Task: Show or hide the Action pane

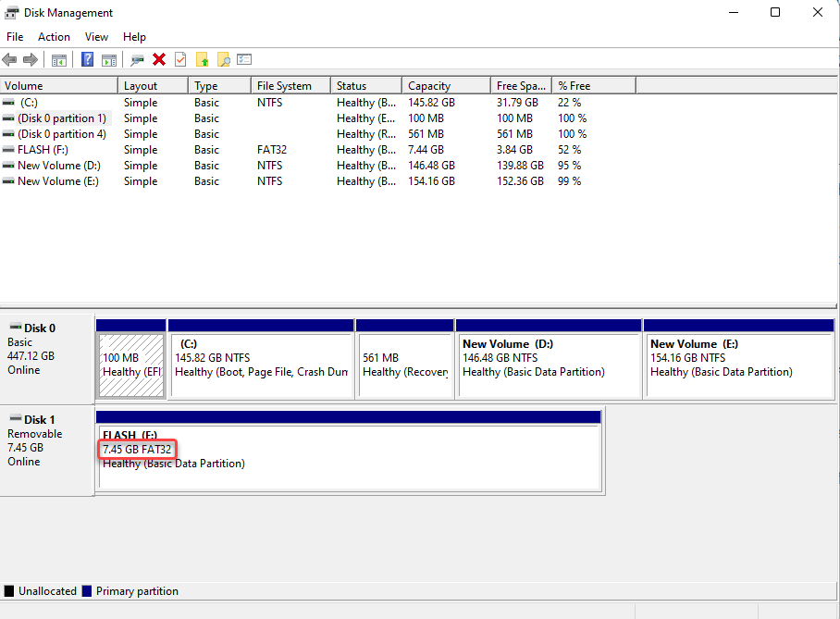Action: [109, 59]
